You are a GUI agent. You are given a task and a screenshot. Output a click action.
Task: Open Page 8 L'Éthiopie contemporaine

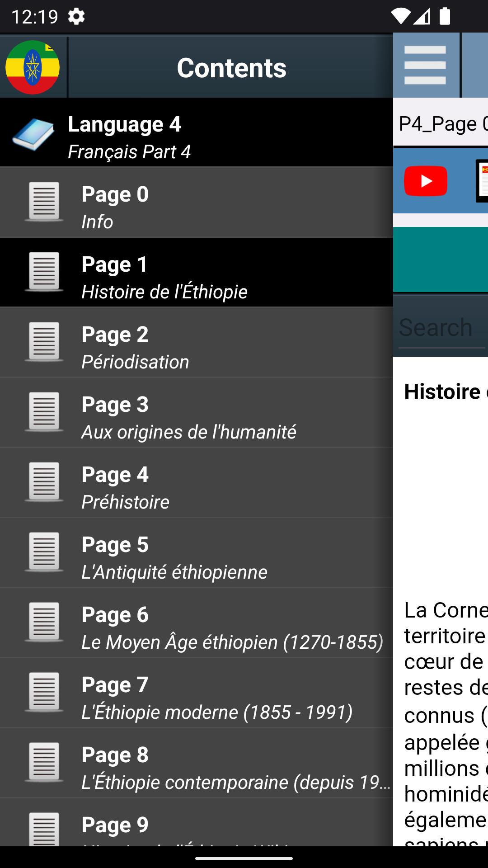pos(197,763)
